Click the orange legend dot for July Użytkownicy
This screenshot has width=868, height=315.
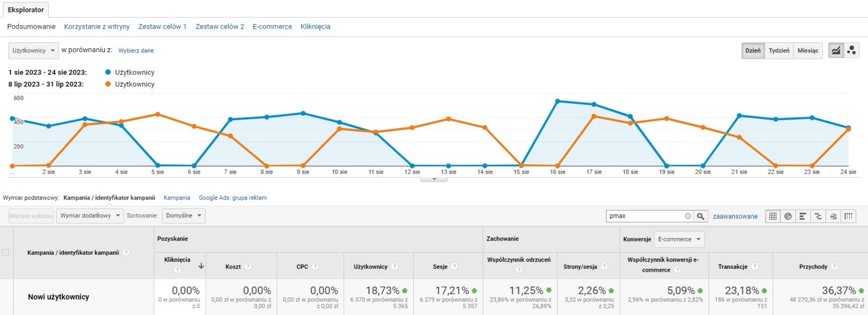[108, 84]
